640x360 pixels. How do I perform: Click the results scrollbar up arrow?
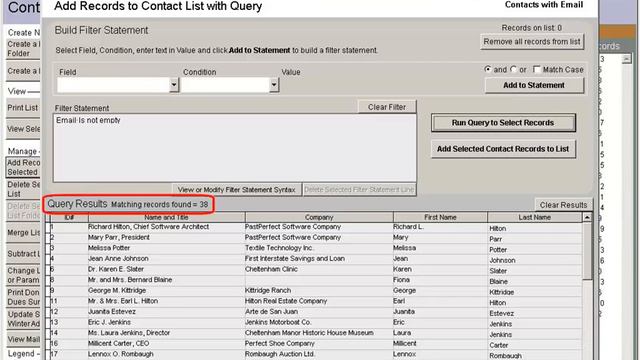587,217
